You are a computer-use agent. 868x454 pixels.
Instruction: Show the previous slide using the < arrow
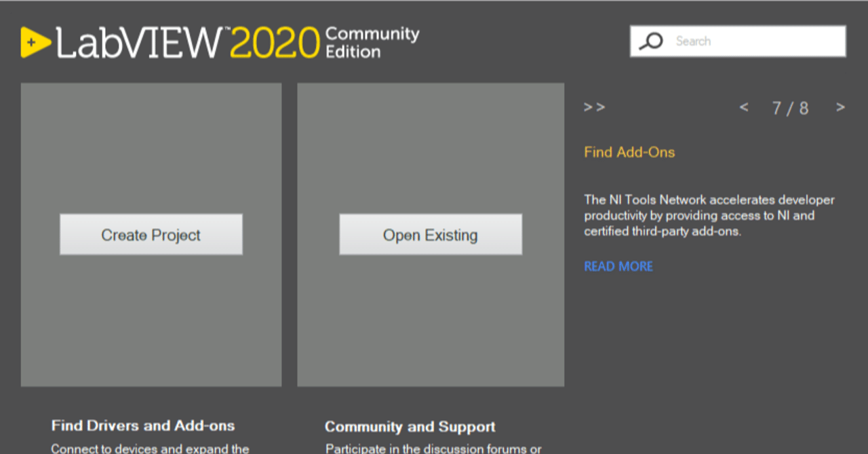click(x=744, y=107)
